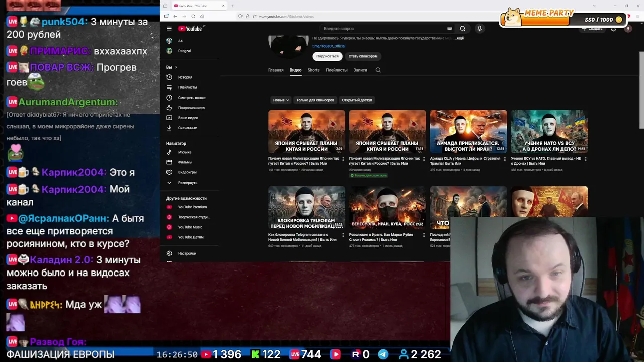
Task: Go to the YouTube logo home link
Action: point(190,29)
